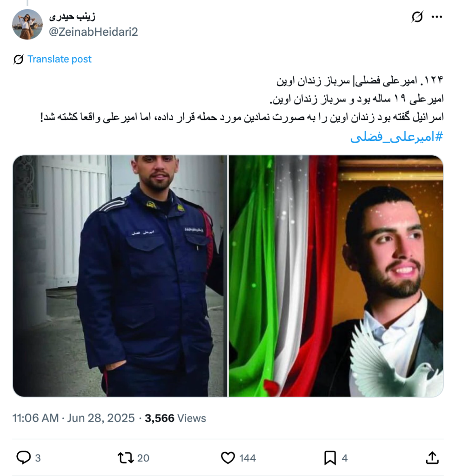The height and width of the screenshot is (476, 456).
Task: Click the 11:06 AM Jun 28, 2025 timestamp
Action: click(73, 418)
